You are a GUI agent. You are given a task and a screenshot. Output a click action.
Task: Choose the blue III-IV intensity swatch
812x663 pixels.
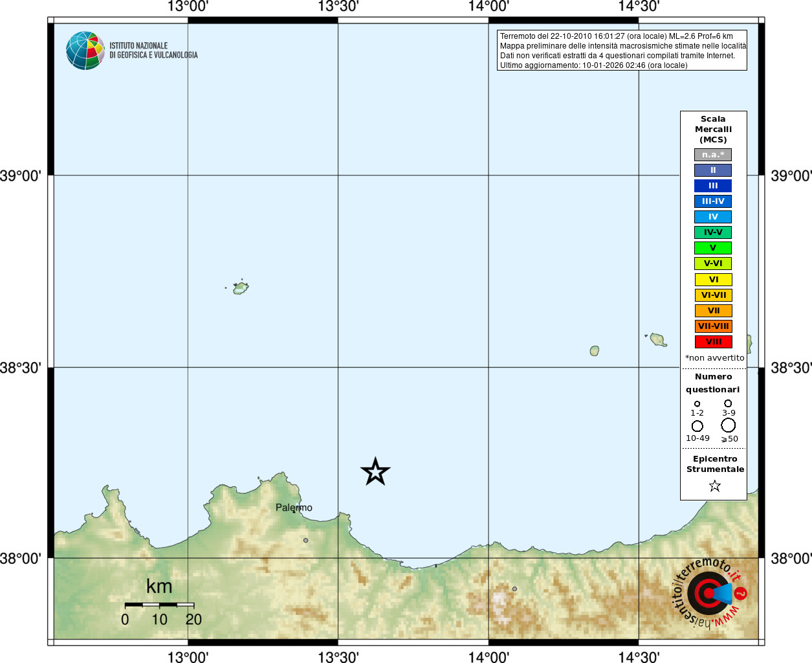[713, 201]
